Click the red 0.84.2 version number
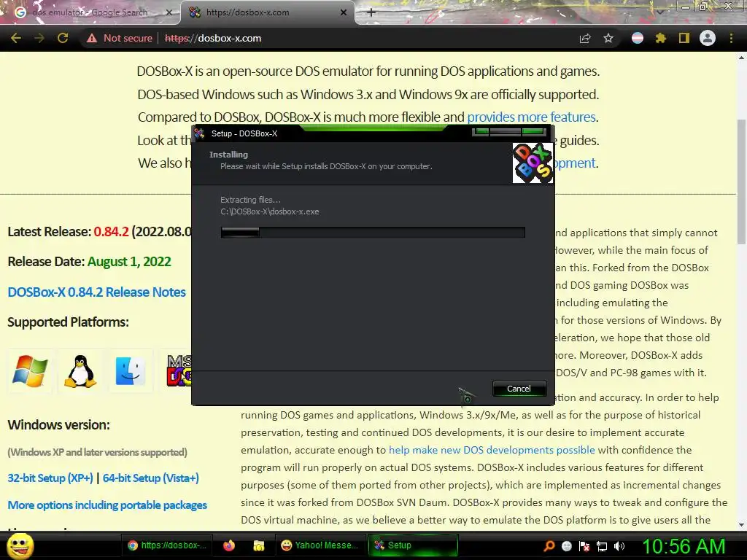The height and width of the screenshot is (560, 747). tap(111, 231)
